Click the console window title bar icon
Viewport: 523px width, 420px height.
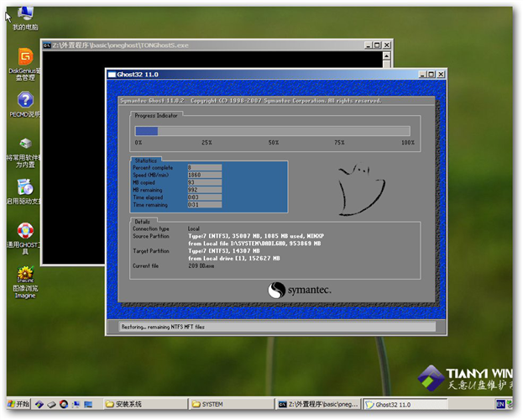[x=48, y=45]
